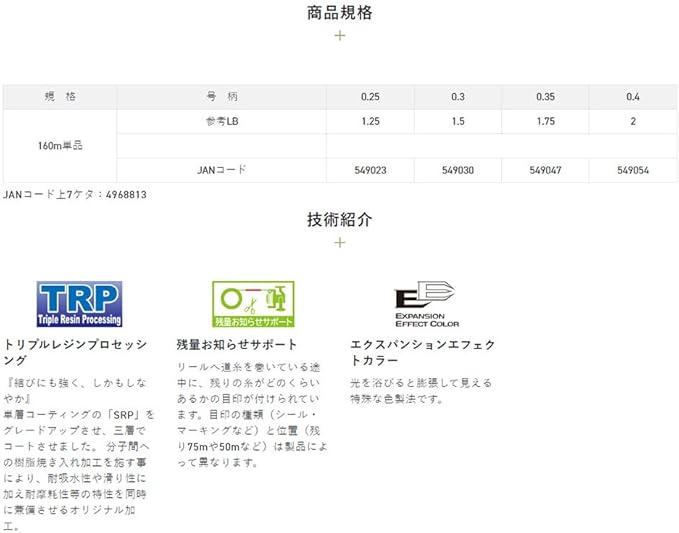Click JAN code 549054
This screenshot has height=533, width=679.
point(633,170)
